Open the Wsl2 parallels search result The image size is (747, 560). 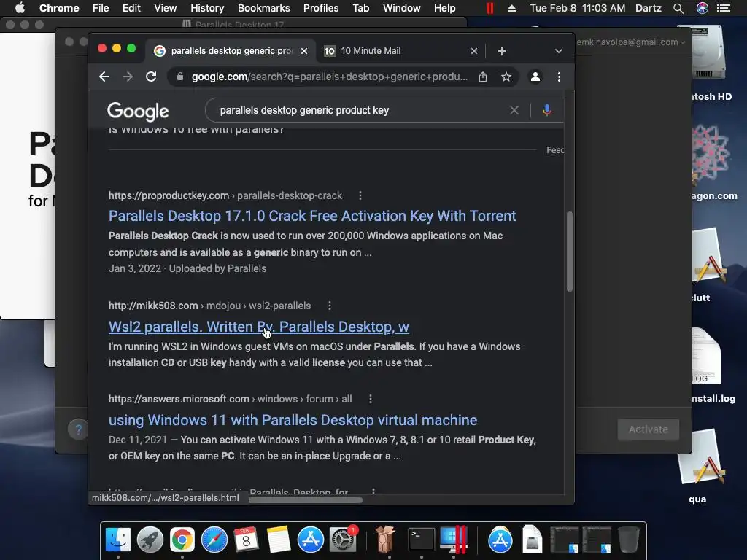(x=259, y=327)
